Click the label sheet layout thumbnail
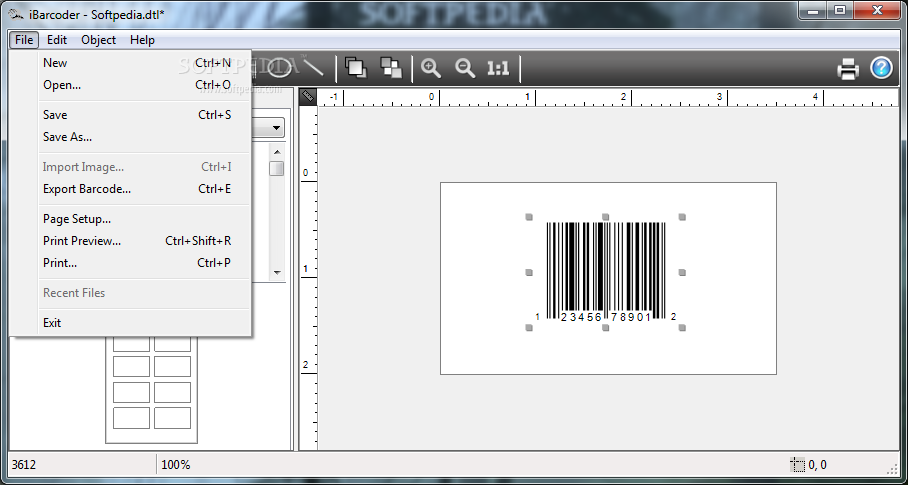The width and height of the screenshot is (908, 485). coord(151,390)
